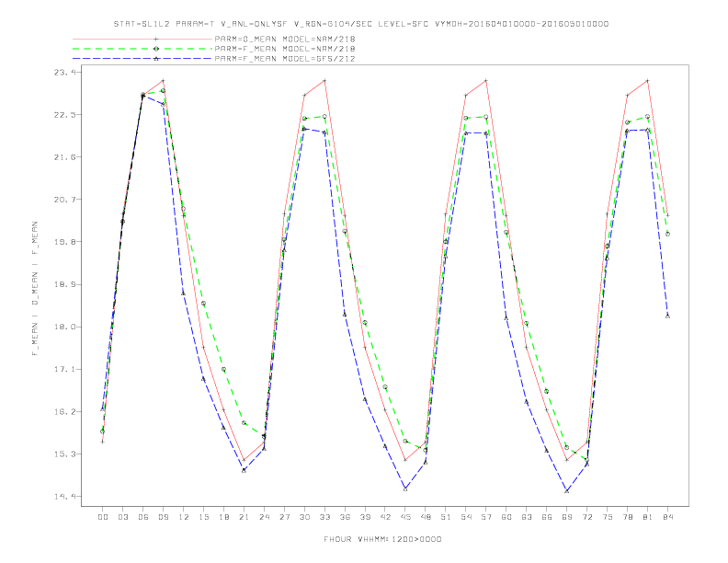This screenshot has width=728, height=563.
Task: Click the blue GFS triangle marker at hour 84
Action: coord(667,316)
